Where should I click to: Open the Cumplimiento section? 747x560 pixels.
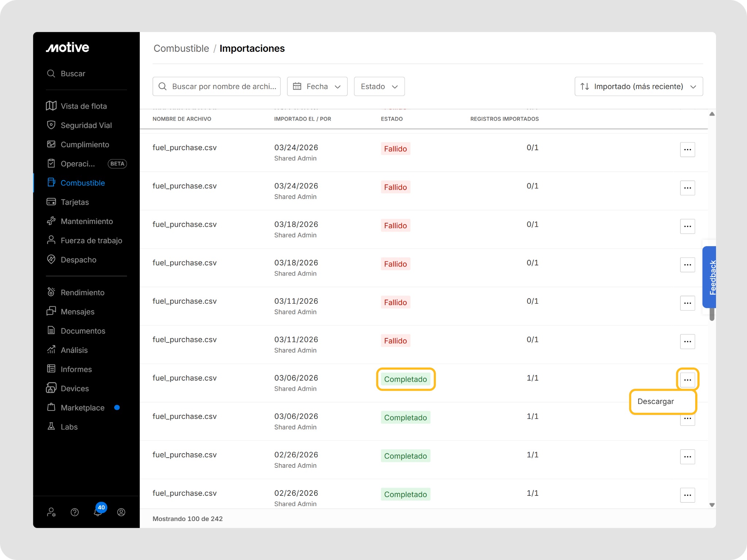pos(78,144)
